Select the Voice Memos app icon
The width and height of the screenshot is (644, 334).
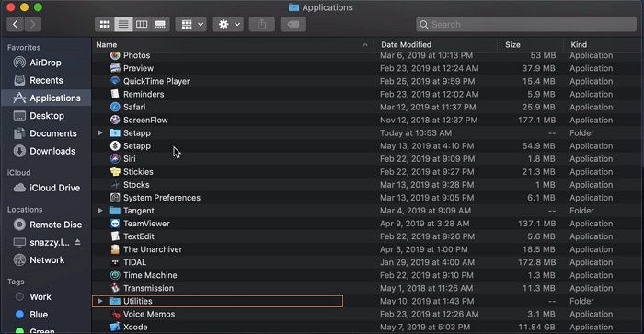click(115, 315)
